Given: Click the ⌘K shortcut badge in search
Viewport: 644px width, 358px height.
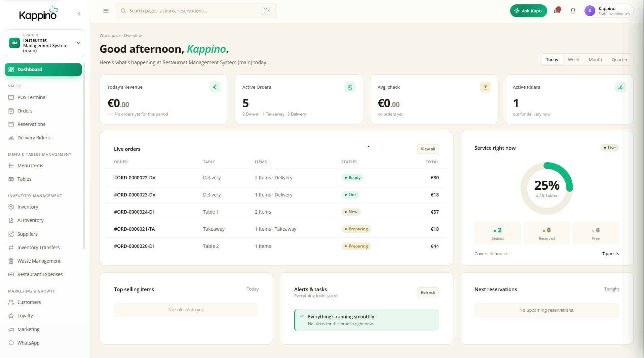Looking at the screenshot, I should pyautogui.click(x=266, y=11).
